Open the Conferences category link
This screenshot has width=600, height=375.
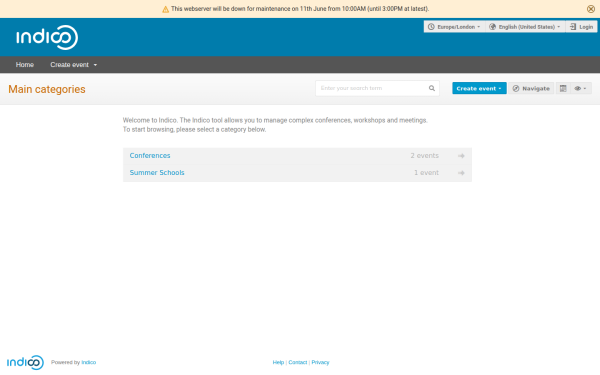(x=150, y=155)
